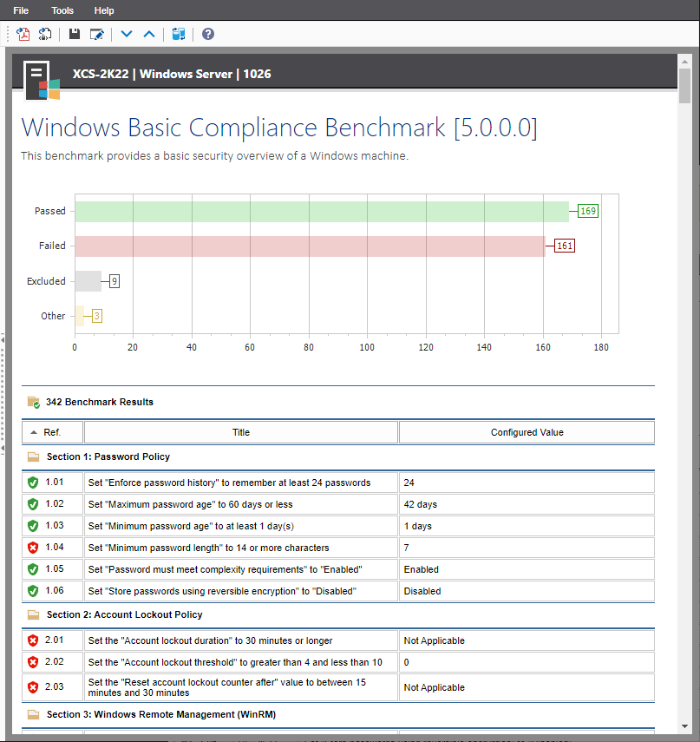Click the 9 Excluded count label
This screenshot has width=700, height=742.
[114, 281]
